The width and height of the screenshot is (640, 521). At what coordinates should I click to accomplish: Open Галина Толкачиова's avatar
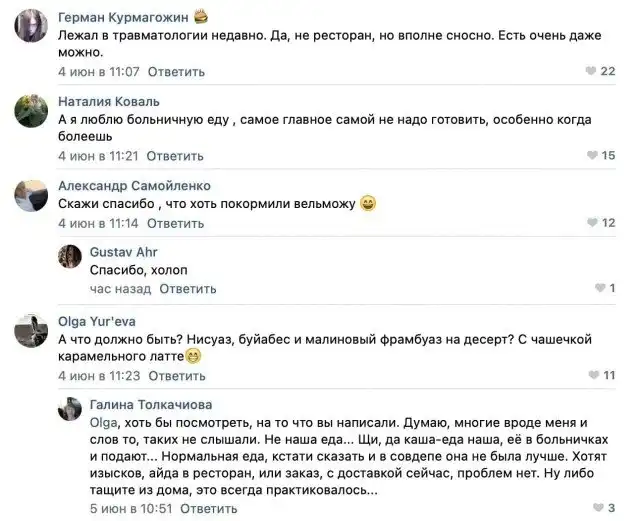click(70, 409)
